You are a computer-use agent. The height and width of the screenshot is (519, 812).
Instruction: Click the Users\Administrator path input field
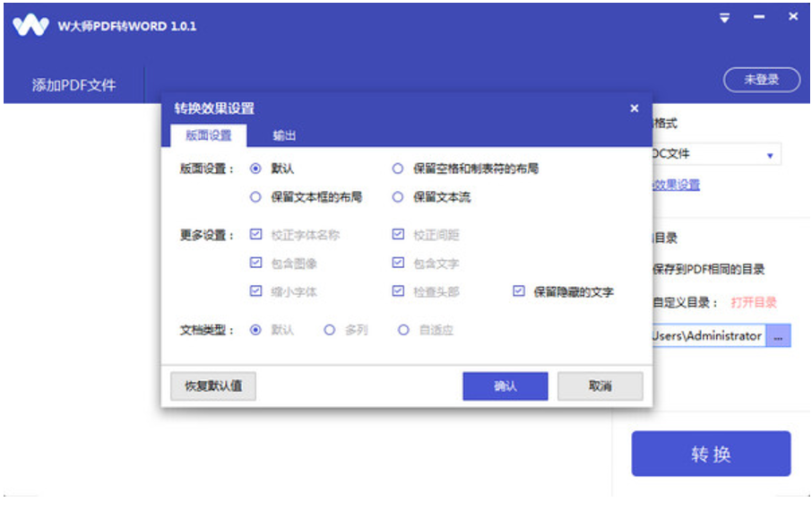[708, 335]
